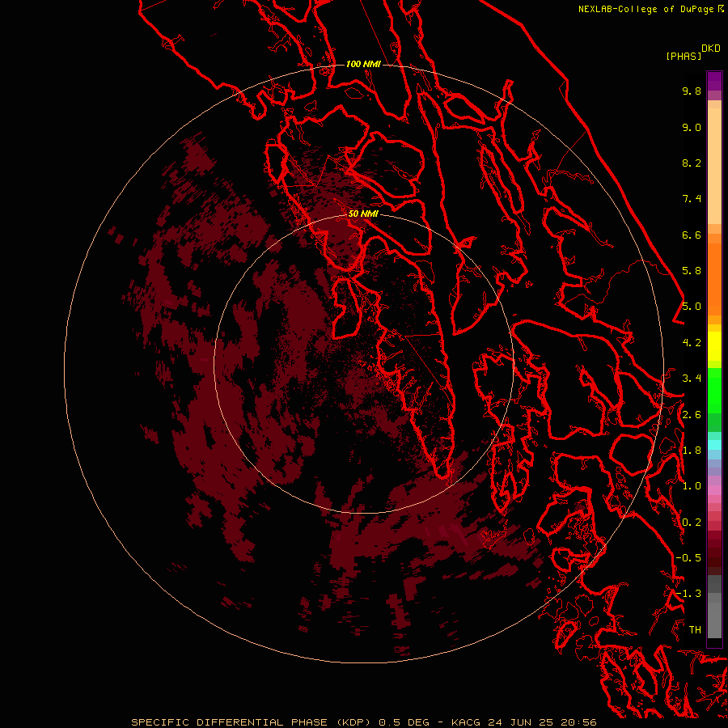Select the 8.2 legend value

[692, 163]
